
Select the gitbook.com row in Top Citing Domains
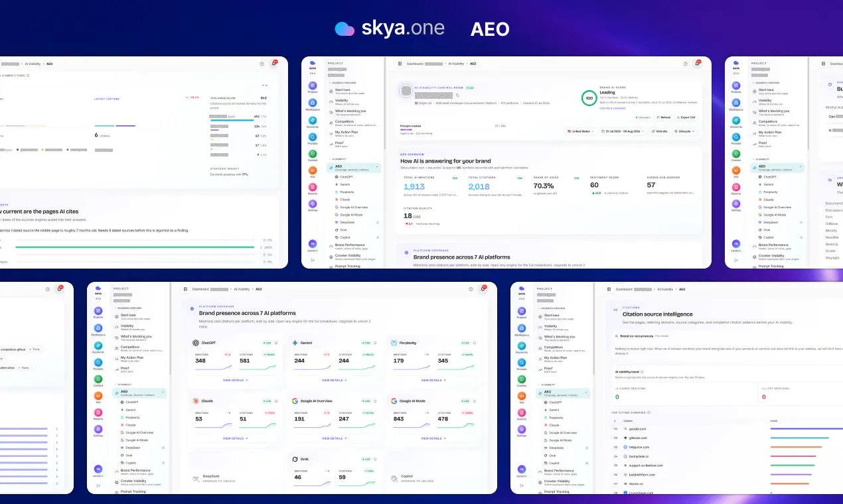click(x=727, y=438)
